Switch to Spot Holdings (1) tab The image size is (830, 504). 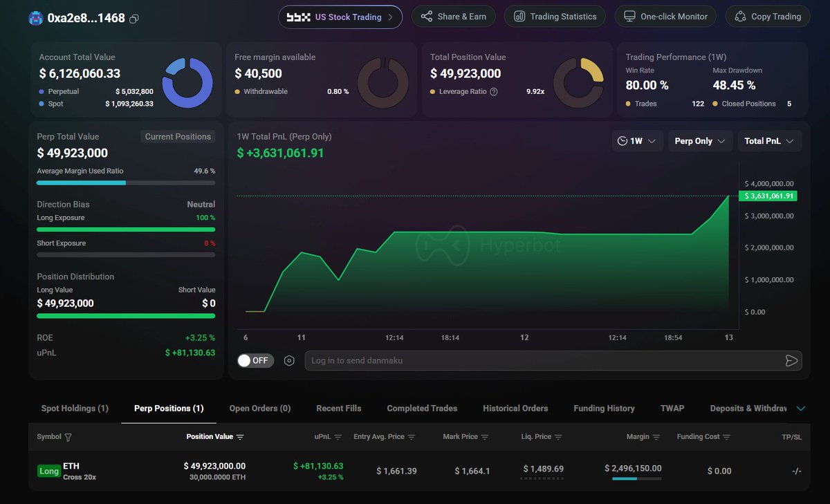tap(75, 409)
